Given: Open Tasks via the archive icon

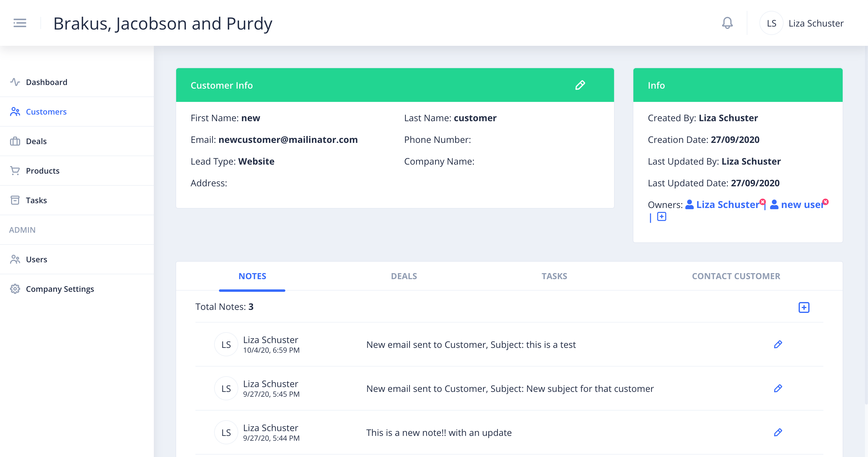Looking at the screenshot, I should [x=15, y=200].
